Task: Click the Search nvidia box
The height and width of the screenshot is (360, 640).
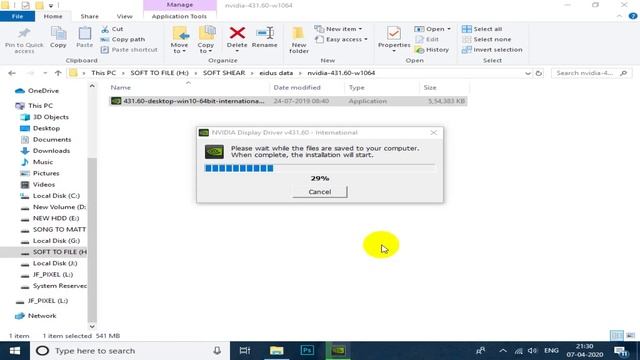Action: point(591,73)
